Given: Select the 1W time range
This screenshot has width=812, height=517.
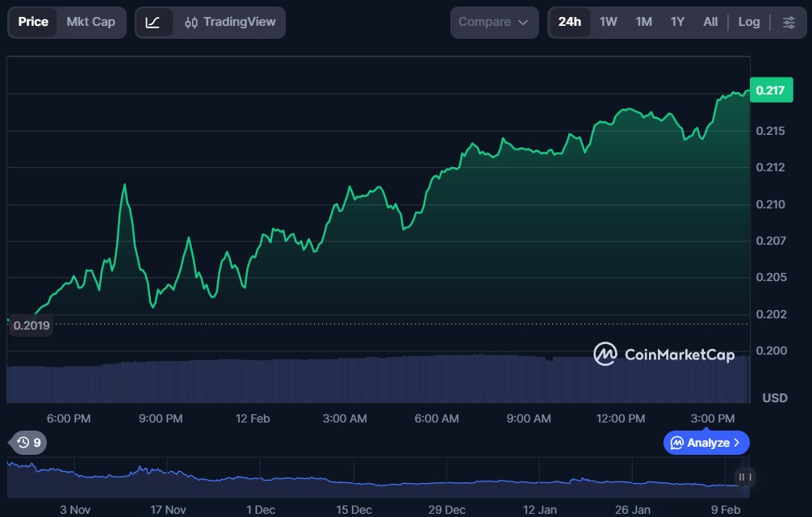Looking at the screenshot, I should [608, 22].
